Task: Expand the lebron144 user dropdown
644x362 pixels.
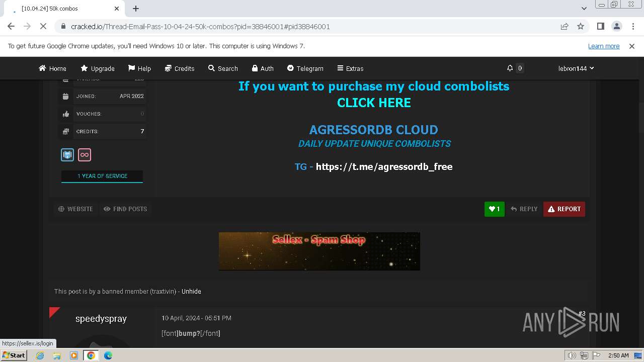Action: pyautogui.click(x=576, y=68)
